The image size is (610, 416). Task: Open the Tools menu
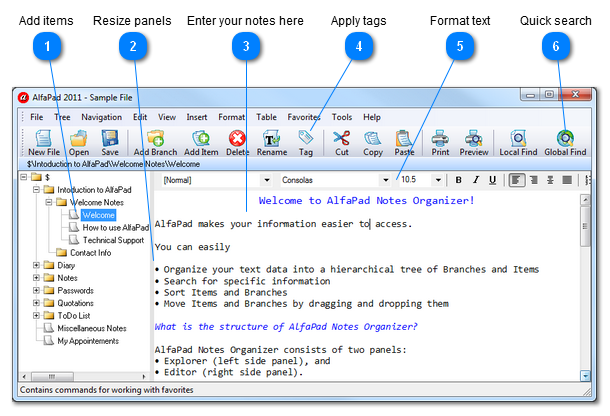(x=342, y=117)
